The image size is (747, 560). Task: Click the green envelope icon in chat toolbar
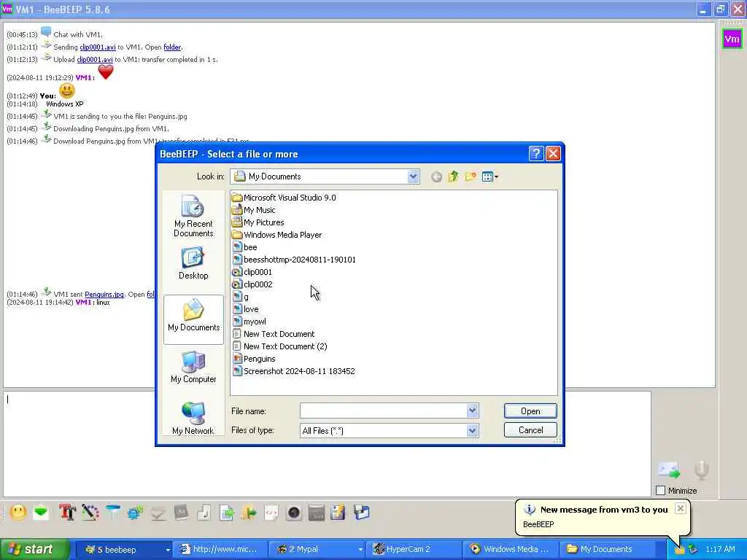42,513
